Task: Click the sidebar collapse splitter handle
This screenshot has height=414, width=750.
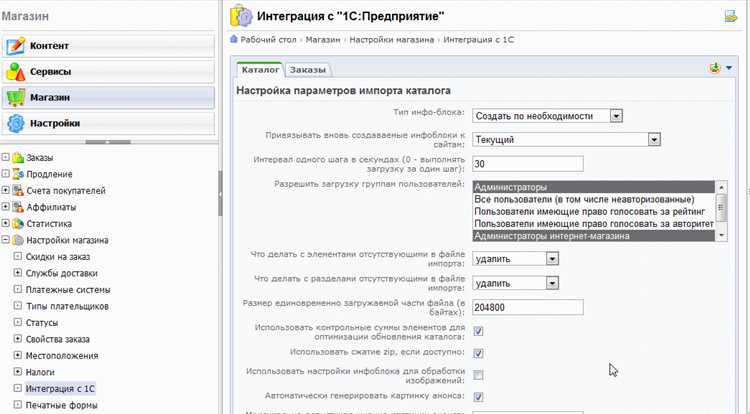Action: (x=221, y=193)
